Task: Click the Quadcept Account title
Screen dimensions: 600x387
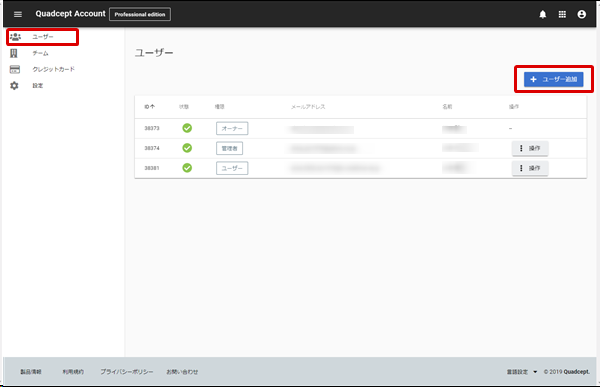Action: pos(70,14)
